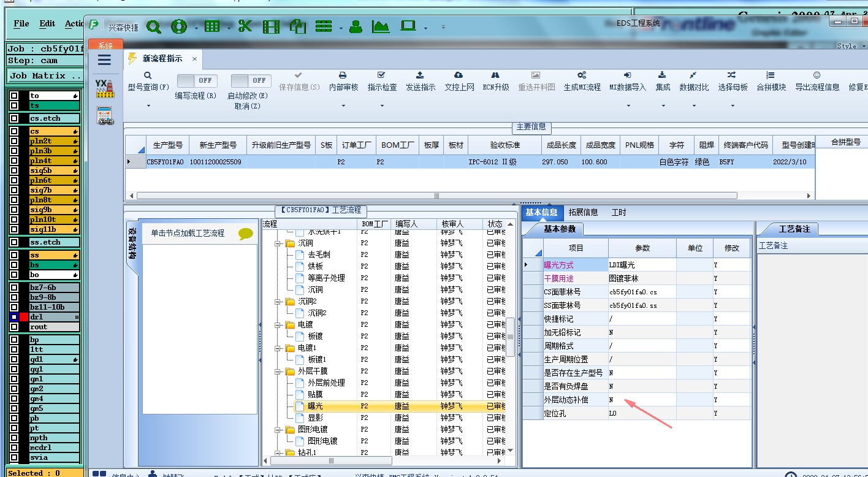Click 集成 download icon
Image resolution: width=868 pixels, height=477 pixels.
click(x=663, y=75)
